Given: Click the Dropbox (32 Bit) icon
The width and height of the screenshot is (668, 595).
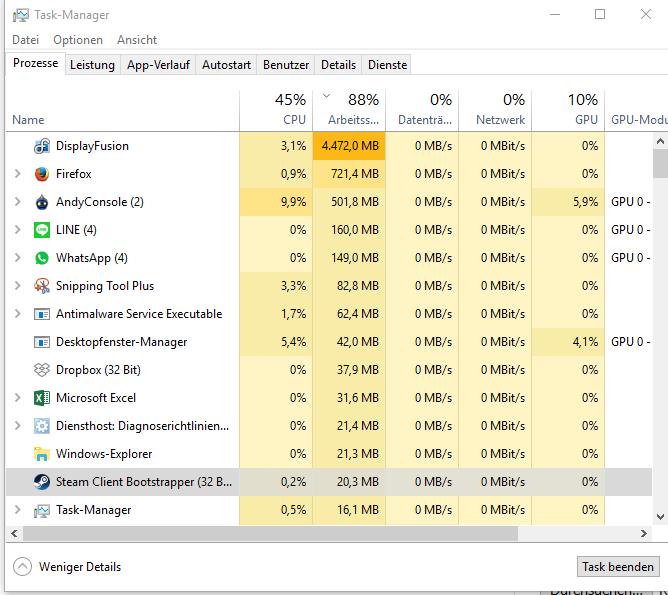Looking at the screenshot, I should pos(42,370).
